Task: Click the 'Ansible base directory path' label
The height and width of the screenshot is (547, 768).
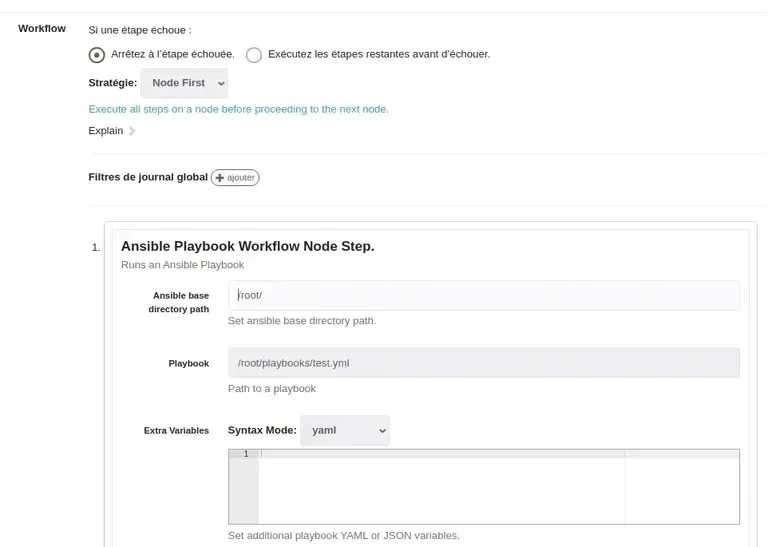Action: (x=180, y=302)
